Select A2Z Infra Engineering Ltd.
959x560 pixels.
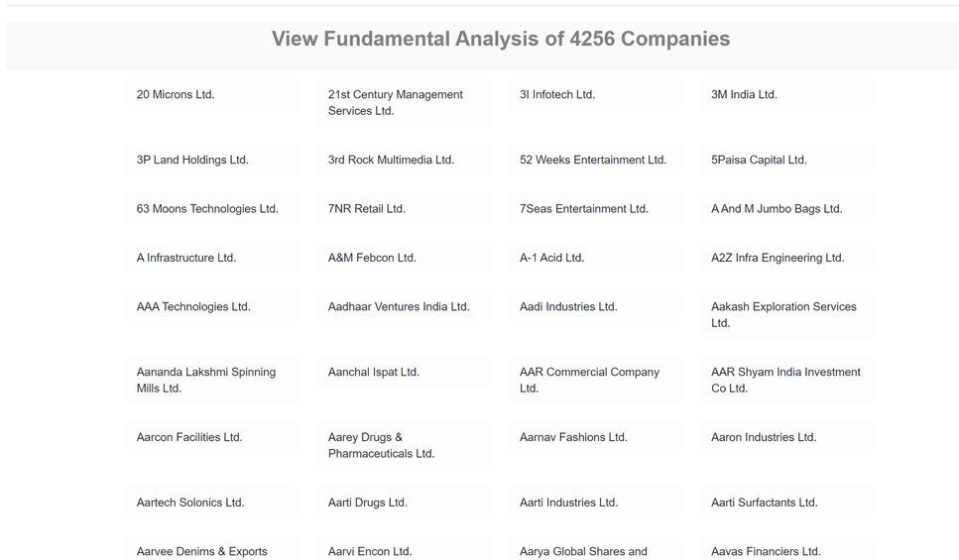[x=778, y=258]
